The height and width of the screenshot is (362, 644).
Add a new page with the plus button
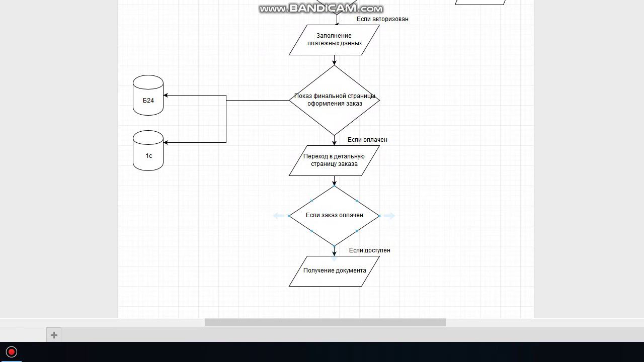tap(54, 335)
